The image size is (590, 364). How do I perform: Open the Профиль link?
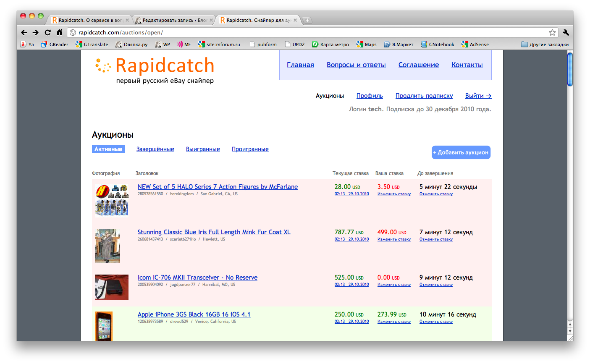[x=370, y=96]
